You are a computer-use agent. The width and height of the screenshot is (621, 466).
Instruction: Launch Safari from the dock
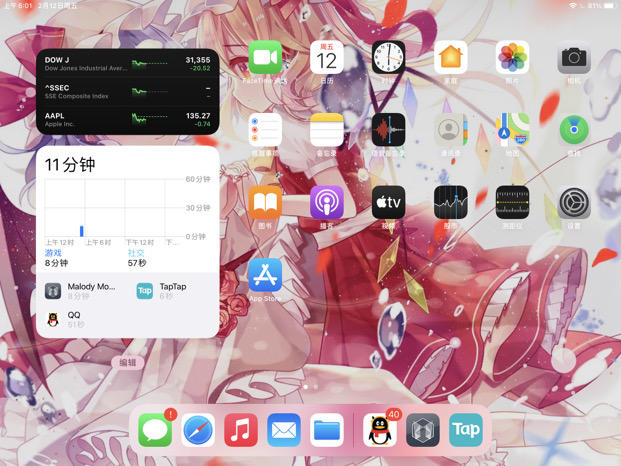click(198, 430)
